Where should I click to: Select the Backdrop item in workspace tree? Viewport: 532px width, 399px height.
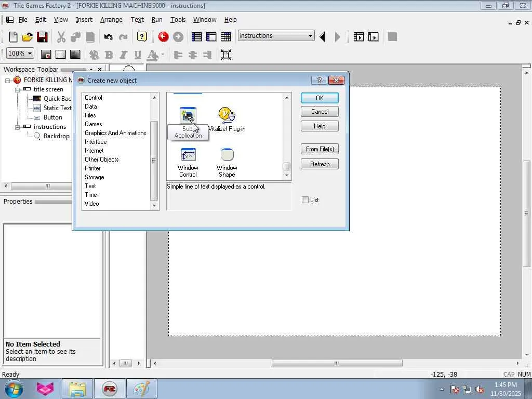(56, 136)
